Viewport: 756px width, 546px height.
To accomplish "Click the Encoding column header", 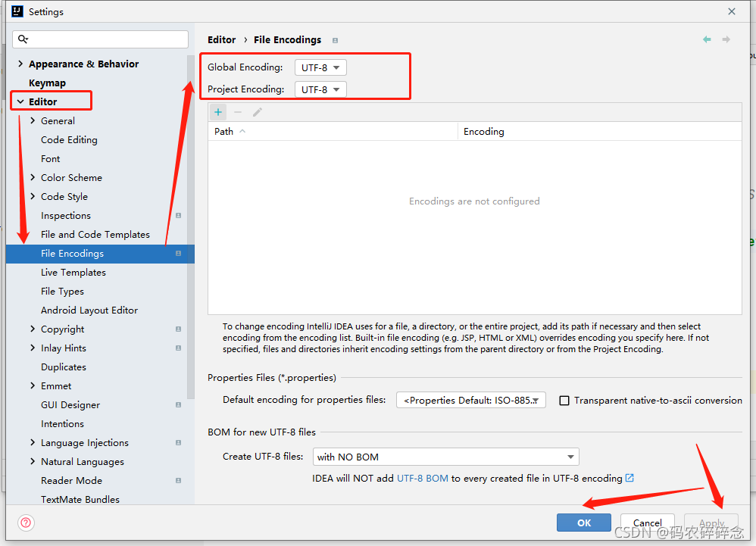I will pyautogui.click(x=600, y=131).
